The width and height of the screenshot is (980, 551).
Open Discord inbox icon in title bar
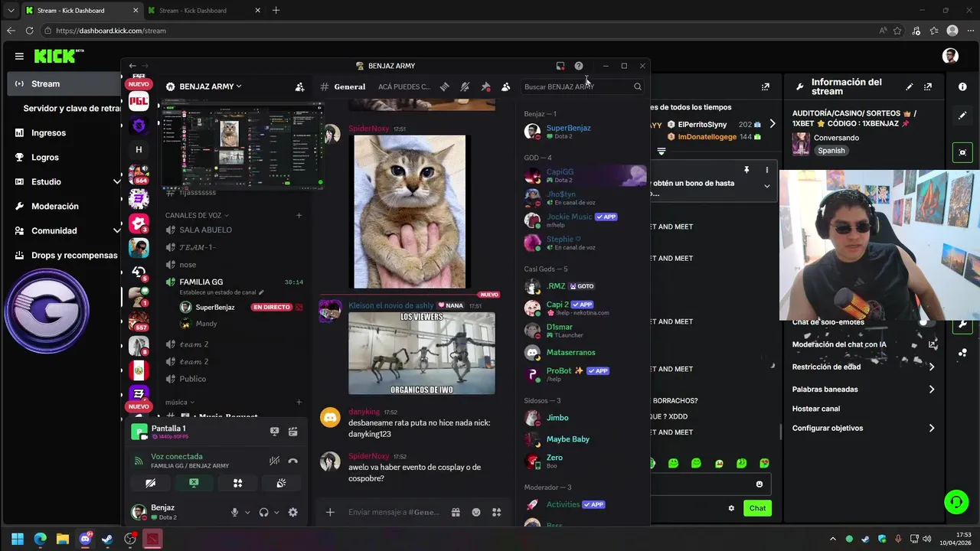coord(560,66)
